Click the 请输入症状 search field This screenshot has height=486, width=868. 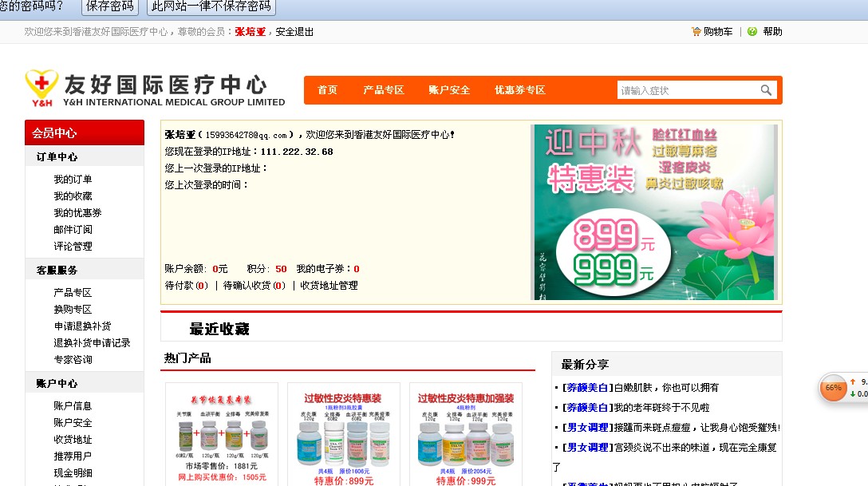[688, 90]
